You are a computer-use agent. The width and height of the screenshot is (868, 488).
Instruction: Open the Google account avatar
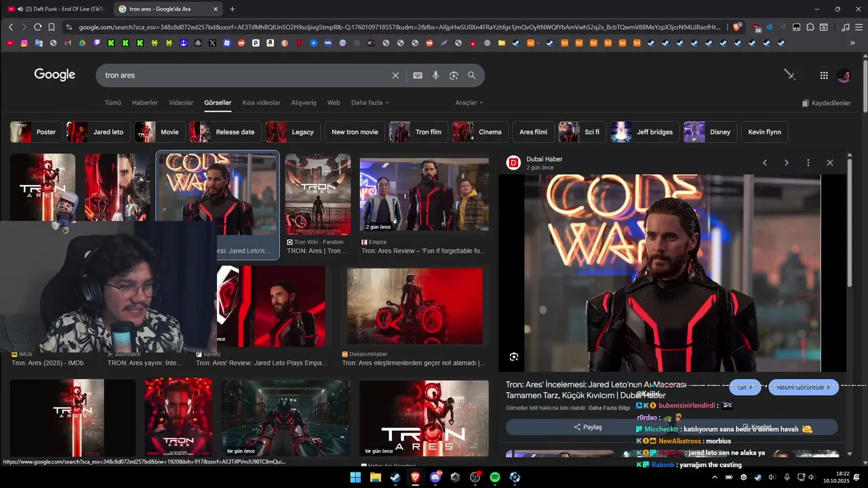[844, 76]
